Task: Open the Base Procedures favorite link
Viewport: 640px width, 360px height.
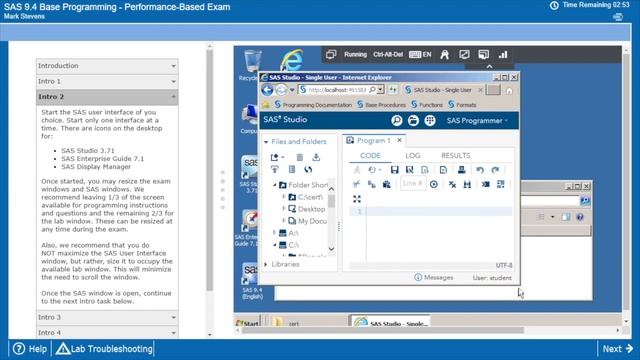Action: pyautogui.click(x=381, y=105)
